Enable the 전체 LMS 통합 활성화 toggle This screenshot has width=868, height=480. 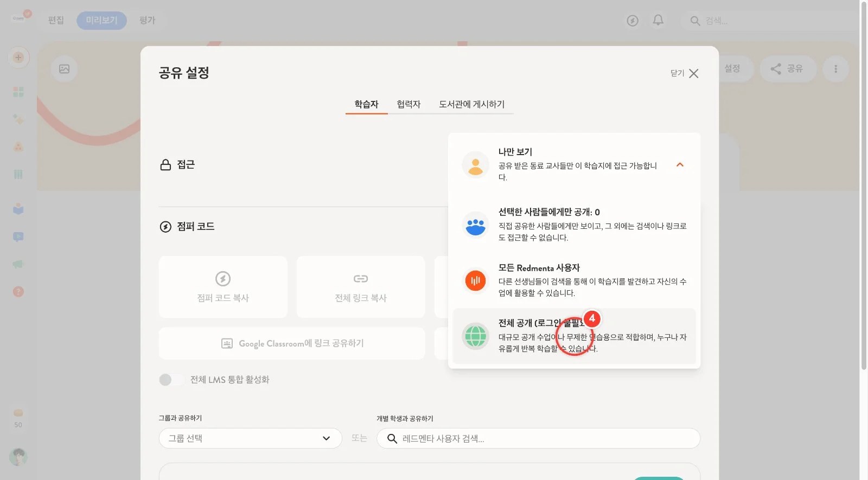tap(171, 380)
